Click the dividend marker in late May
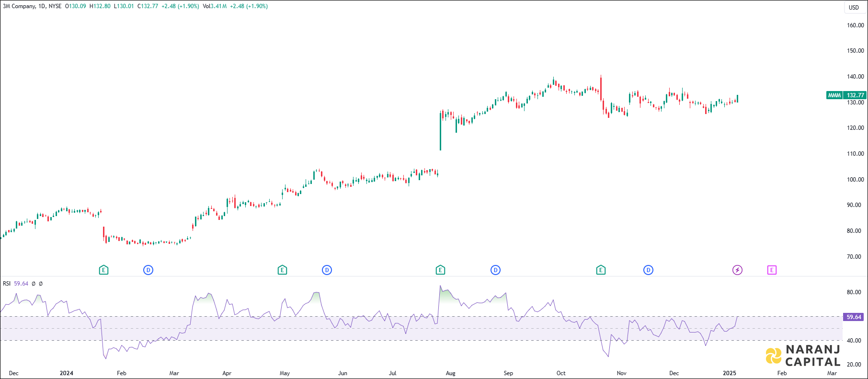Screen dimensions: 868x379 [x=327, y=270]
